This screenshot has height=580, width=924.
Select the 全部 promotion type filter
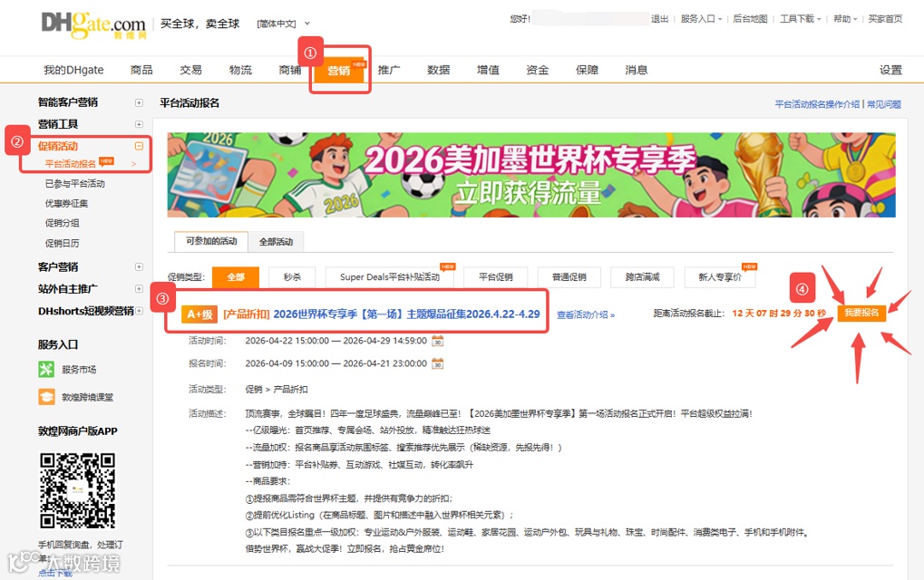pos(236,277)
